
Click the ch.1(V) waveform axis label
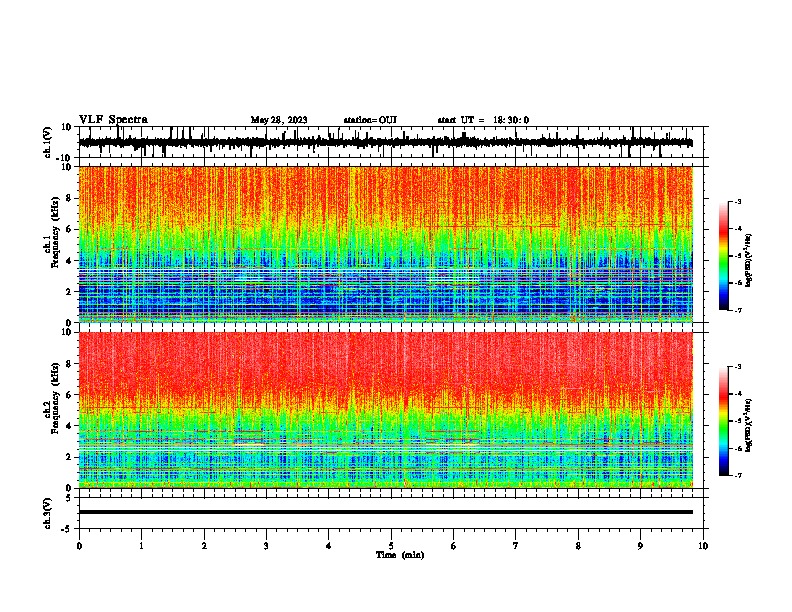48,142
